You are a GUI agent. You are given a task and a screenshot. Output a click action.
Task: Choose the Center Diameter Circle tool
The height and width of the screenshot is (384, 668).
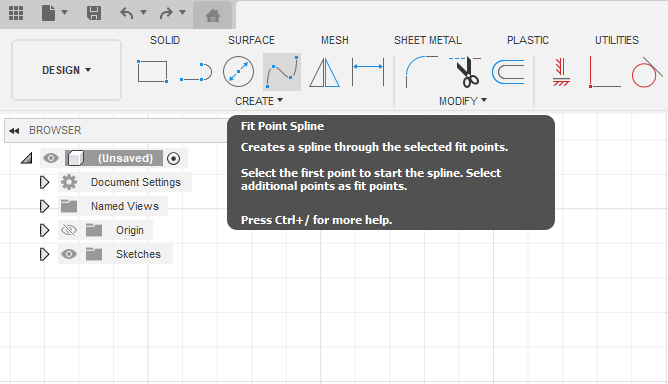[x=238, y=71]
